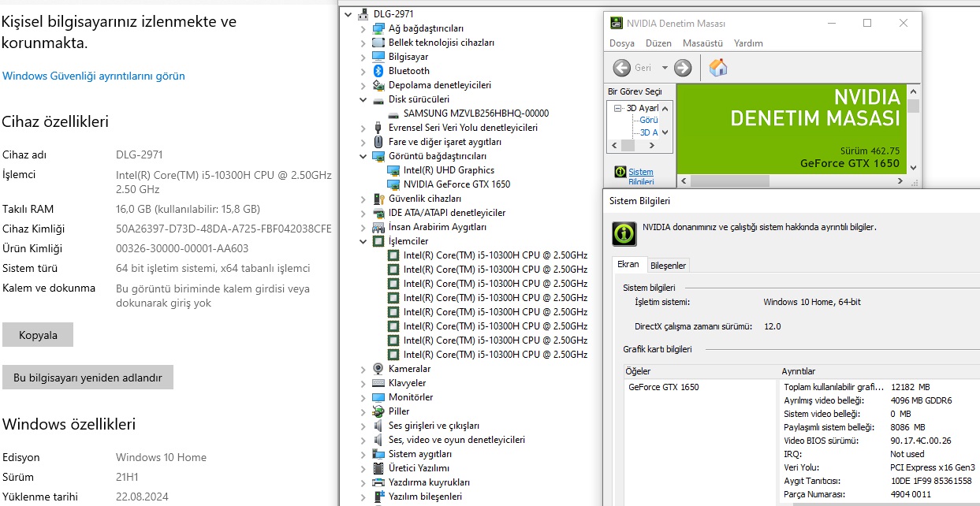
Task: Click Cihaz Kimliği value 50A26397-D73D-48DA-A725-FBF042038CFE
Action: (x=224, y=229)
